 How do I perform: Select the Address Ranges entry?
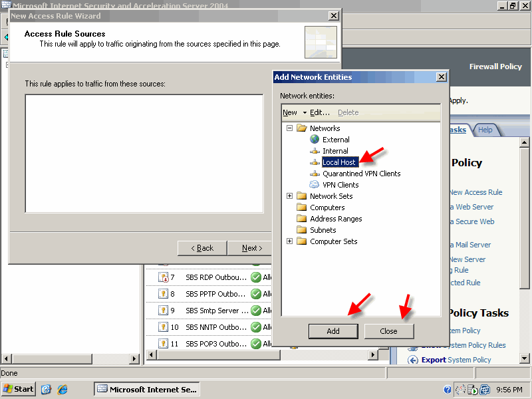(336, 219)
